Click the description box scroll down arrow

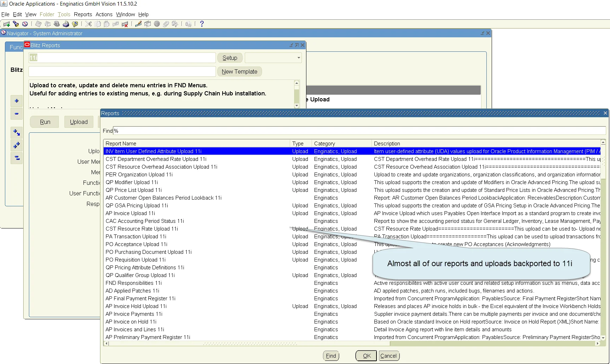pyautogui.click(x=297, y=106)
